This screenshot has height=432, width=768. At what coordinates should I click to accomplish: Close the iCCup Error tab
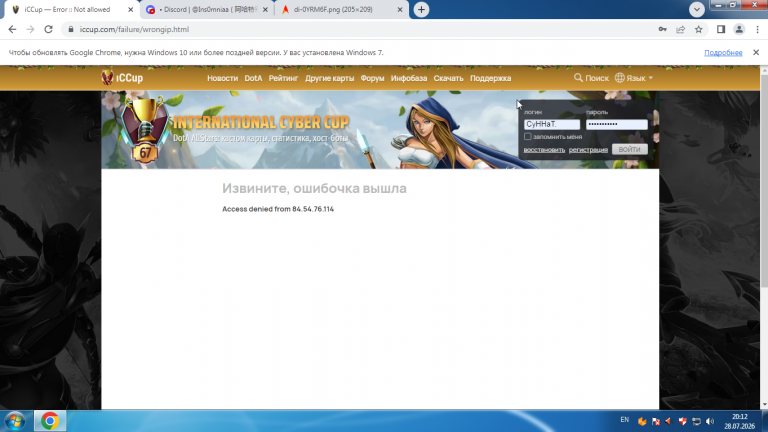(130, 10)
